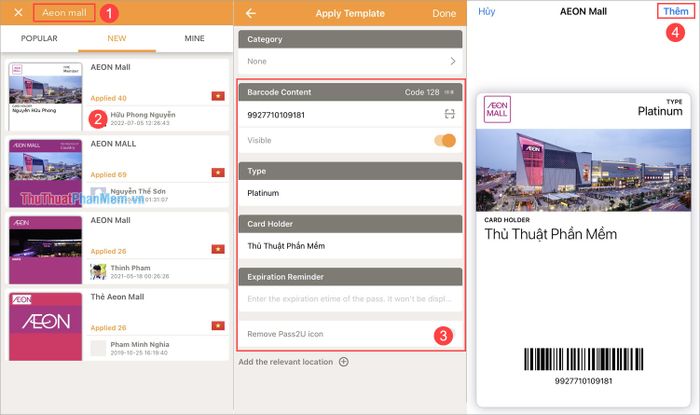Click the 'Applied 69' count

point(108,175)
